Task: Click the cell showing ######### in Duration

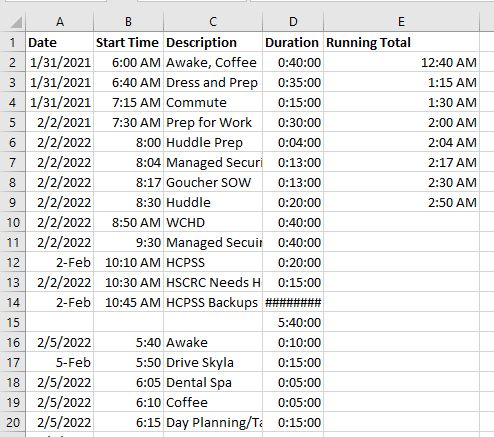Action: point(293,302)
